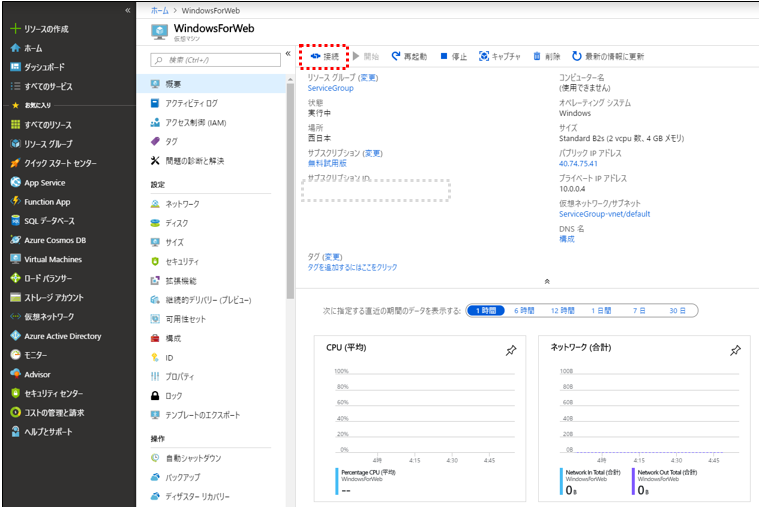Click the Virtual Machines icon

tap(15, 259)
